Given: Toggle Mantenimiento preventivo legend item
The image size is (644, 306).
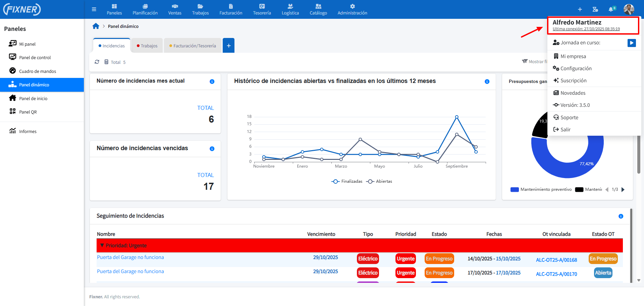Looking at the screenshot, I should click(x=541, y=189).
